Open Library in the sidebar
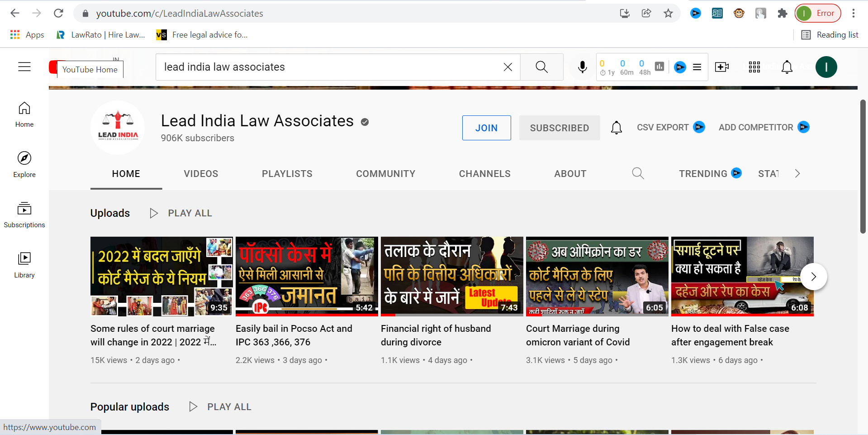Screen dimensions: 868x435 point(24,265)
